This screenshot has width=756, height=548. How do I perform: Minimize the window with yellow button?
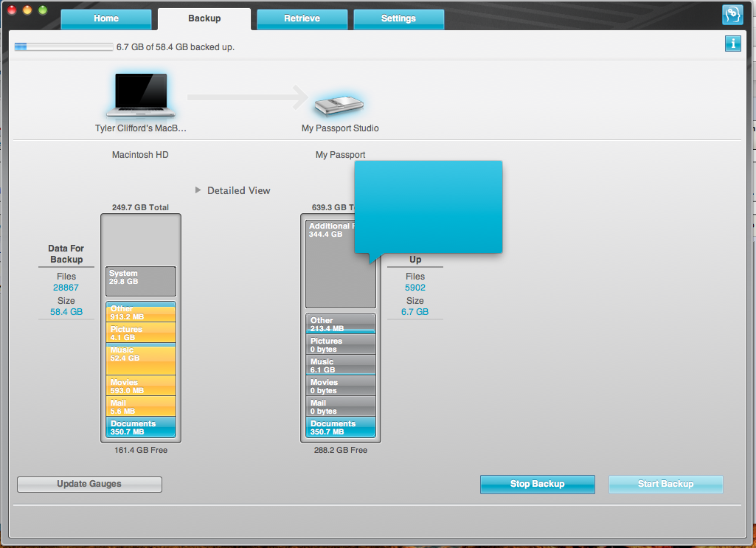tap(27, 10)
